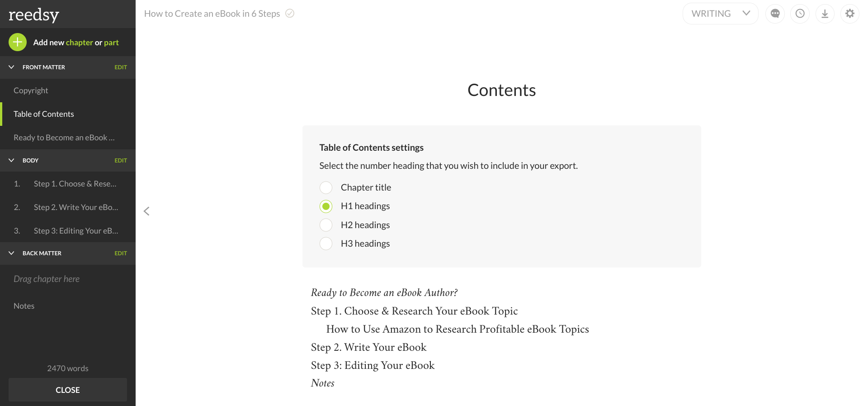
Task: Click EDIT next to BODY
Action: (x=121, y=160)
